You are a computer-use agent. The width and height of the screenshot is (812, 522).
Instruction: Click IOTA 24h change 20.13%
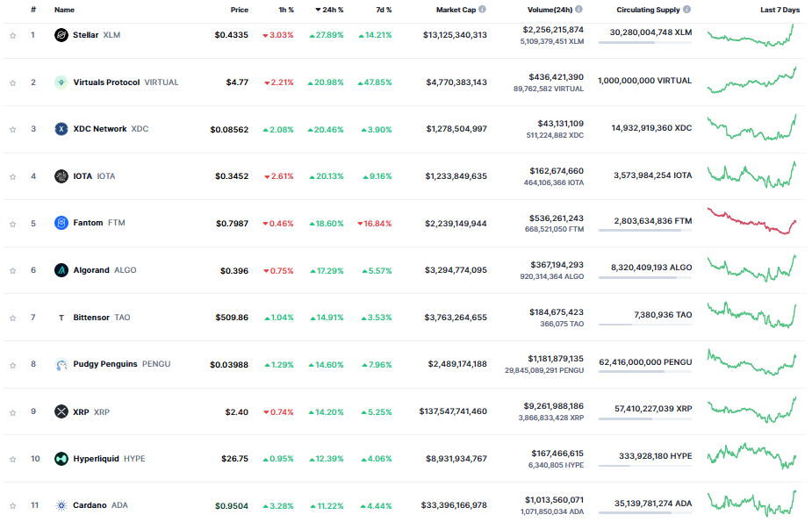click(x=327, y=176)
